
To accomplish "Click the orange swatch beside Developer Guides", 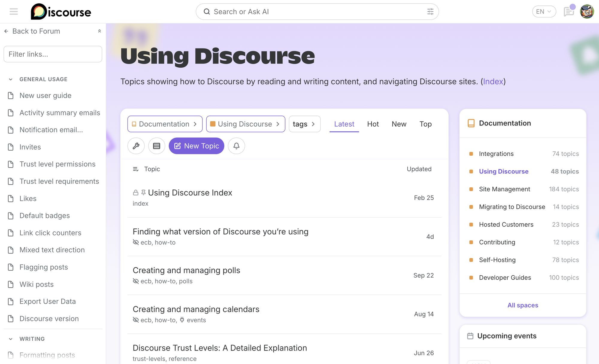I will coord(471,278).
